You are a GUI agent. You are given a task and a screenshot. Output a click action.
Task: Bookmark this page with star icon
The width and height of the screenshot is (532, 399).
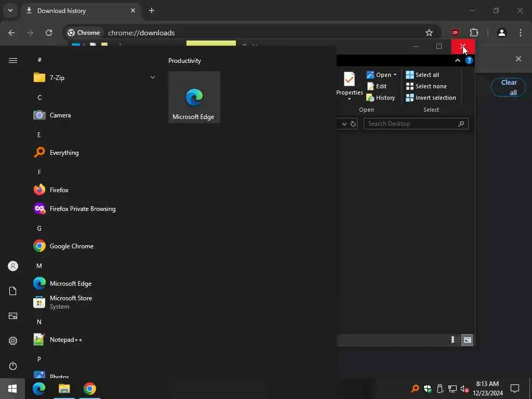[x=429, y=33]
